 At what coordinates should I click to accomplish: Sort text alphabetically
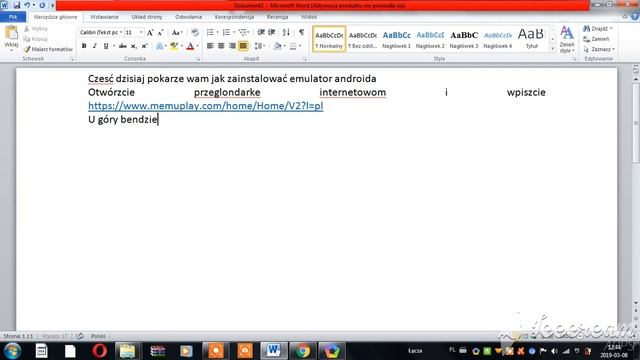point(286,32)
